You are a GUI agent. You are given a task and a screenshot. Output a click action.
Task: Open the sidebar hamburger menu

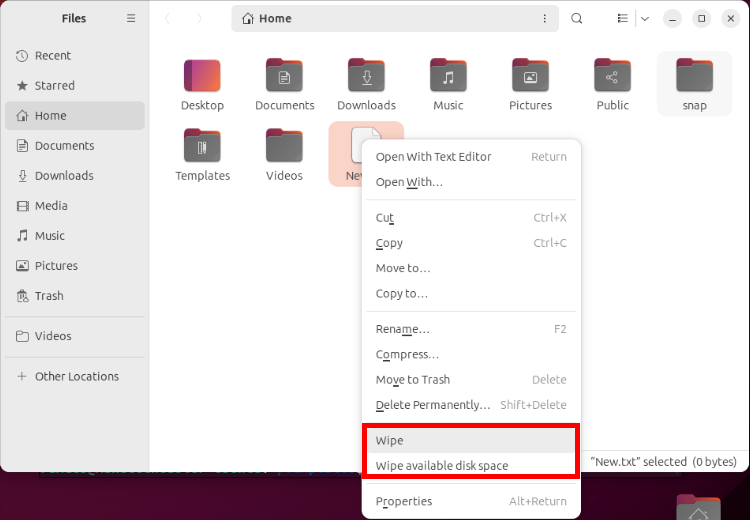tap(131, 18)
